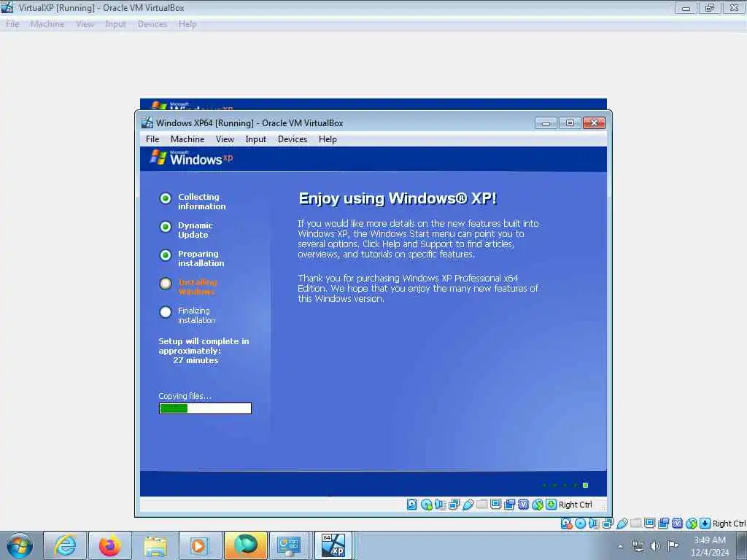Click the network tray icon
Viewport: 747px width, 560px height.
pyautogui.click(x=638, y=546)
